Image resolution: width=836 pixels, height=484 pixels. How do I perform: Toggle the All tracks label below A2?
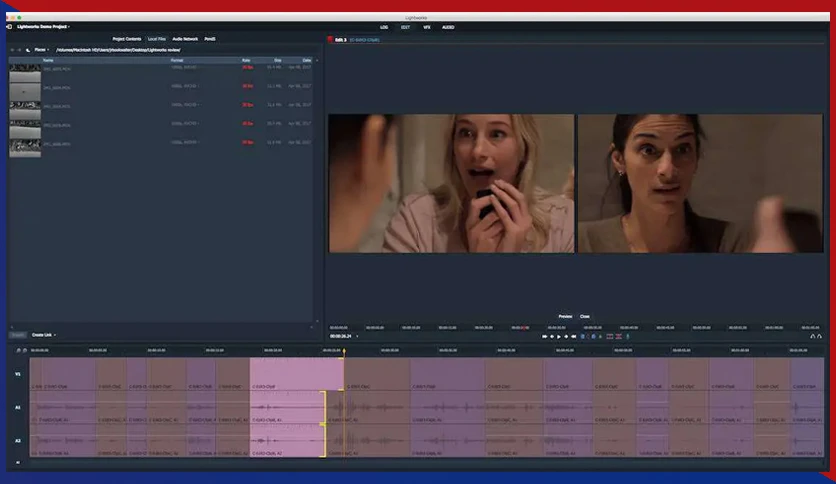(x=18, y=463)
